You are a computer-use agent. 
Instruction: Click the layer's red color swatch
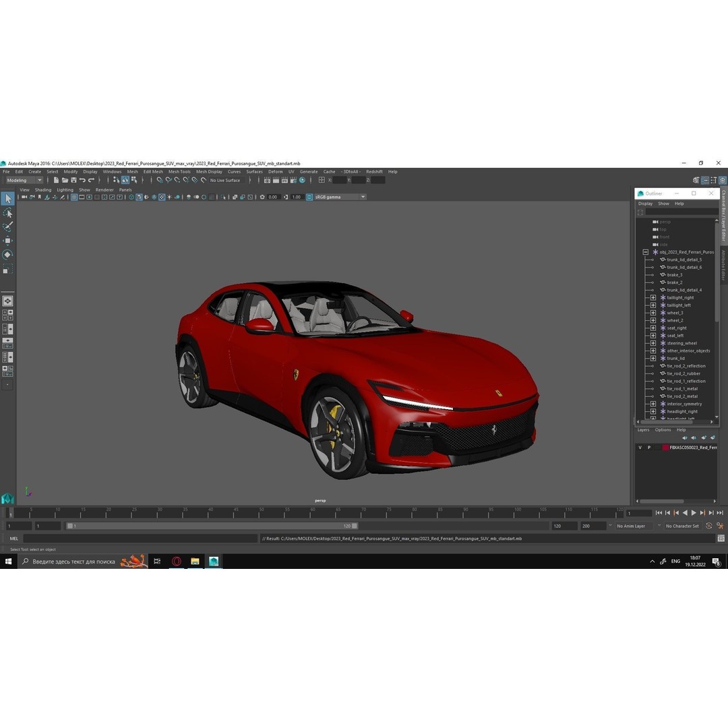[x=665, y=448]
